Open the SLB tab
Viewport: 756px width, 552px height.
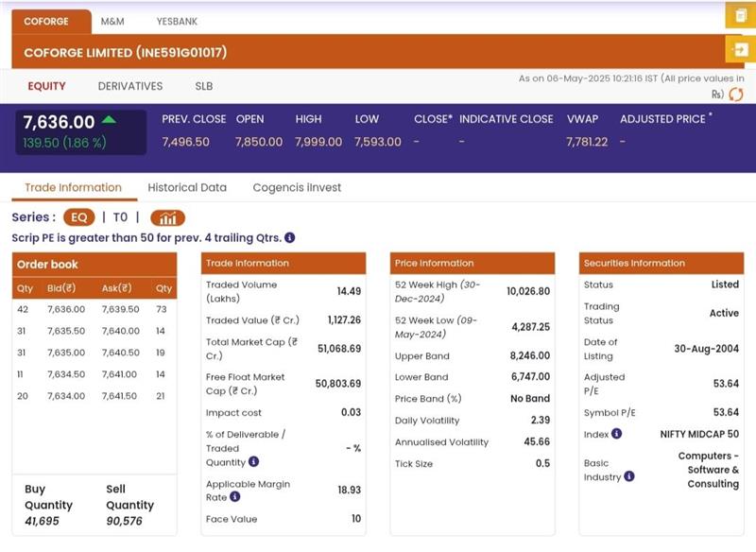[204, 86]
